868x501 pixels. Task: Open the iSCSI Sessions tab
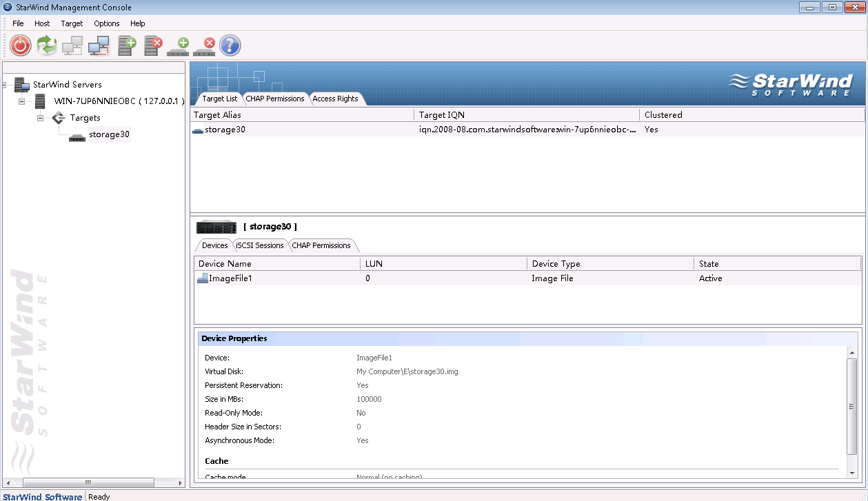coord(260,245)
